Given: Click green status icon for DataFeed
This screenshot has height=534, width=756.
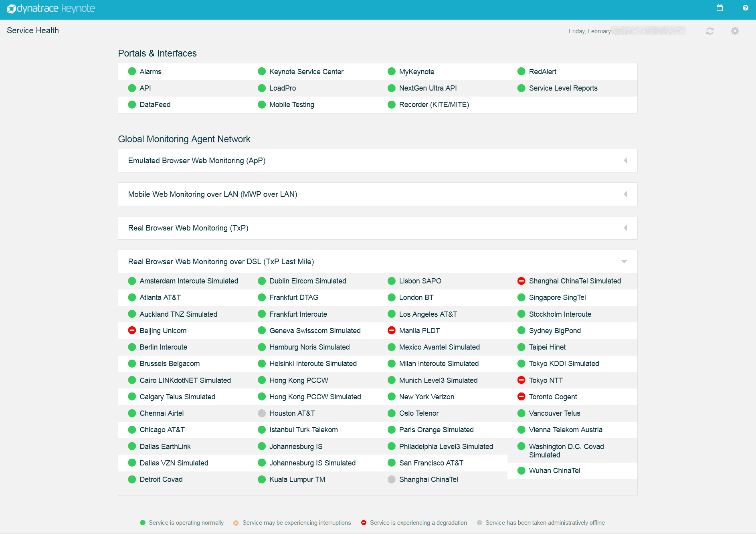Looking at the screenshot, I should pyautogui.click(x=132, y=104).
